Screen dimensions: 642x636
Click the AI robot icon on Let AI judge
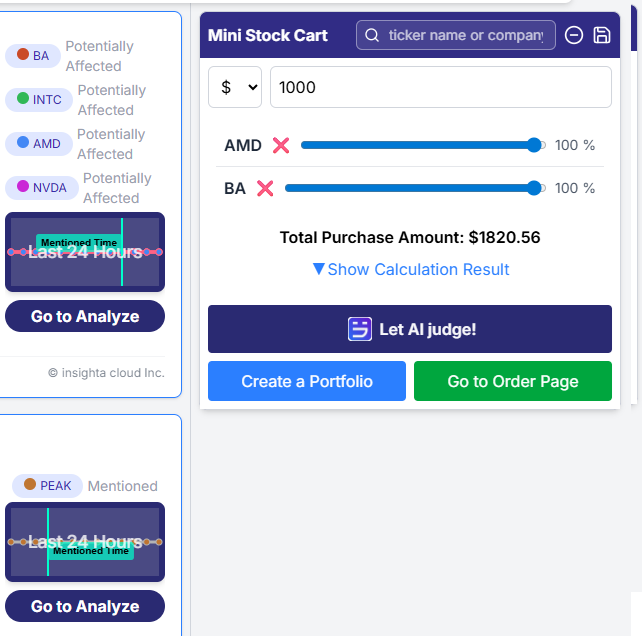(x=360, y=329)
